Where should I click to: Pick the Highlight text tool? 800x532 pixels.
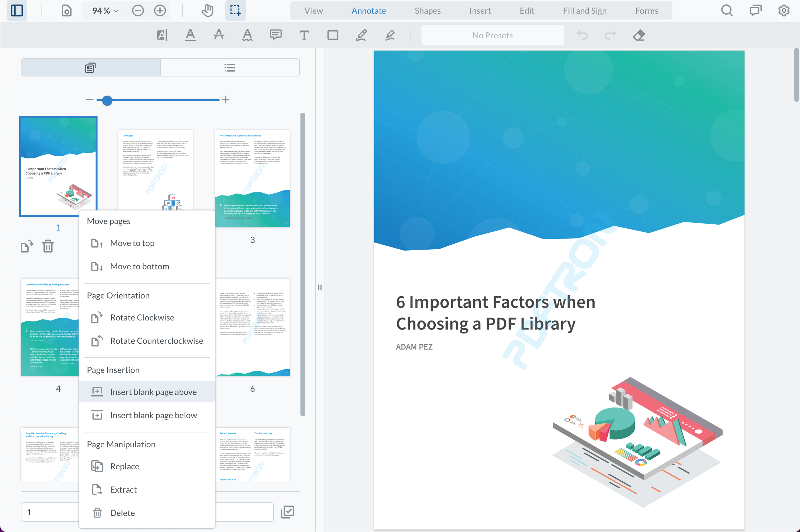(x=162, y=35)
